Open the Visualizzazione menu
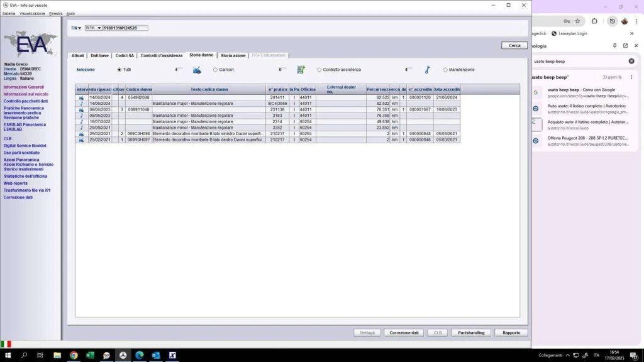 coord(32,14)
